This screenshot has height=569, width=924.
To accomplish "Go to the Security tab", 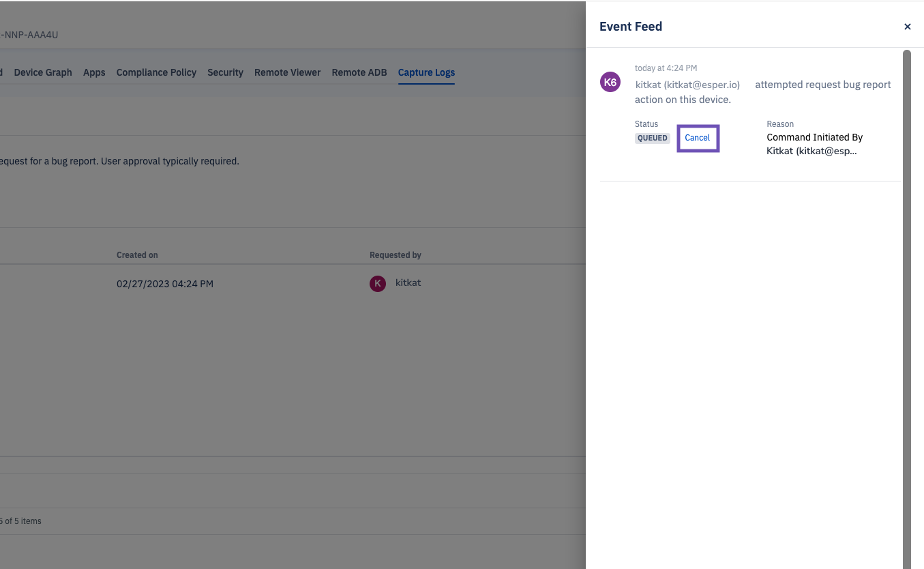I will pos(225,72).
